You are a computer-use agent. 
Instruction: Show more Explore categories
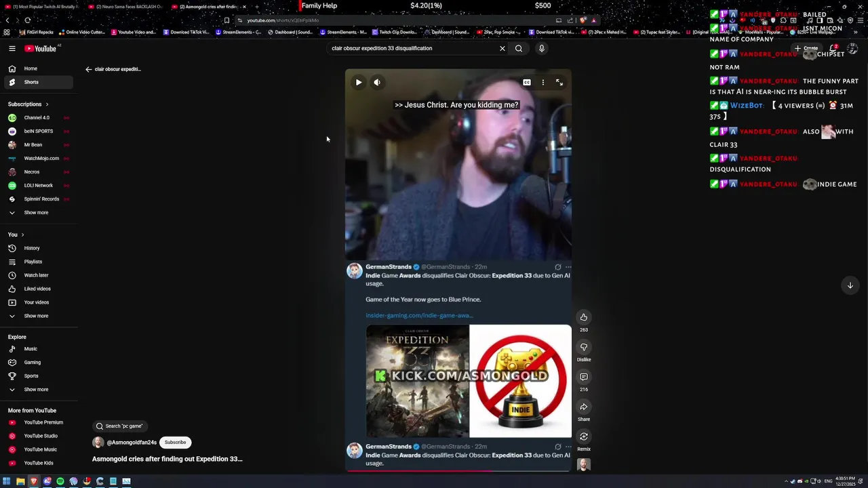[37, 389]
